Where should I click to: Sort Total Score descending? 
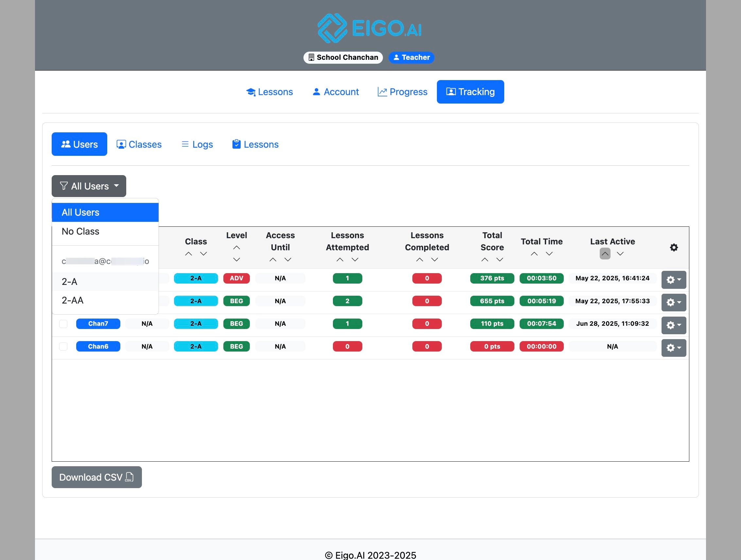point(500,260)
